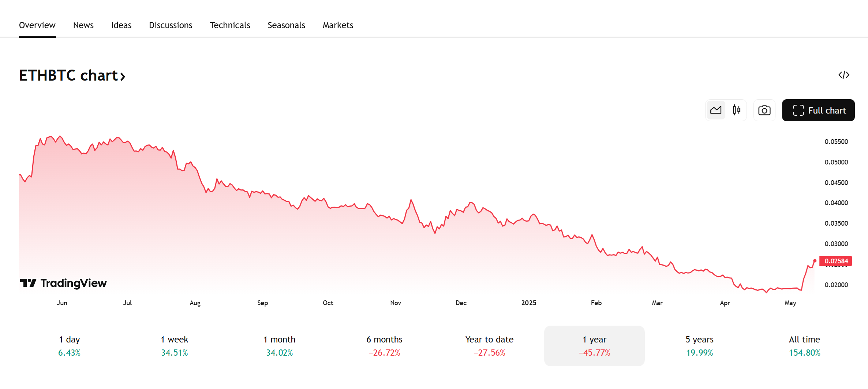
Task: Open the embed code icon
Action: [844, 75]
